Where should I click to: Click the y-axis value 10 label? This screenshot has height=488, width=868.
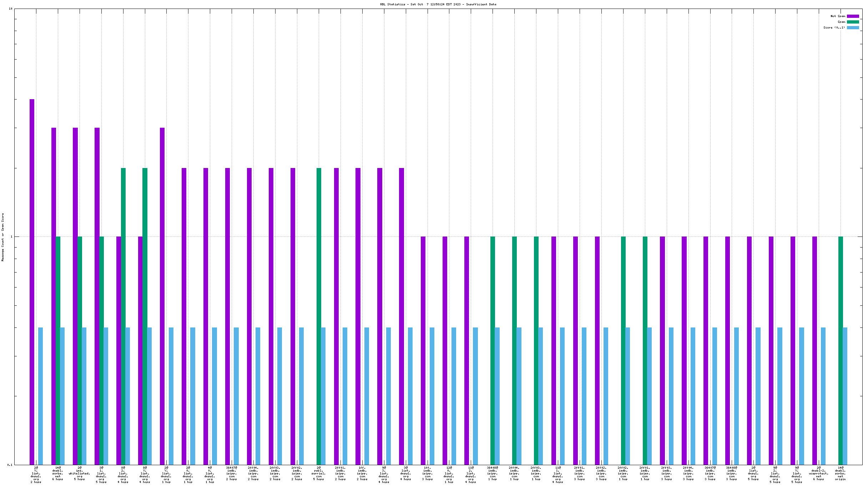(x=11, y=9)
